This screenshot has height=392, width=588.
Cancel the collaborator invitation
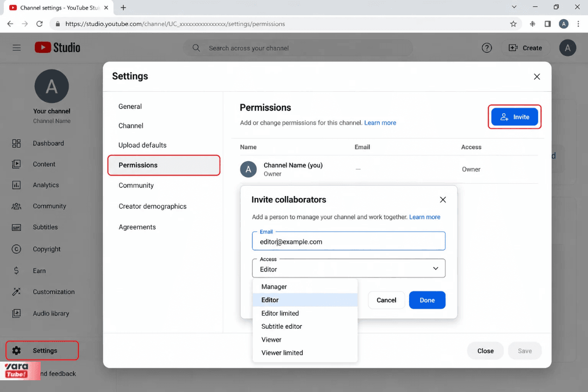coord(386,300)
